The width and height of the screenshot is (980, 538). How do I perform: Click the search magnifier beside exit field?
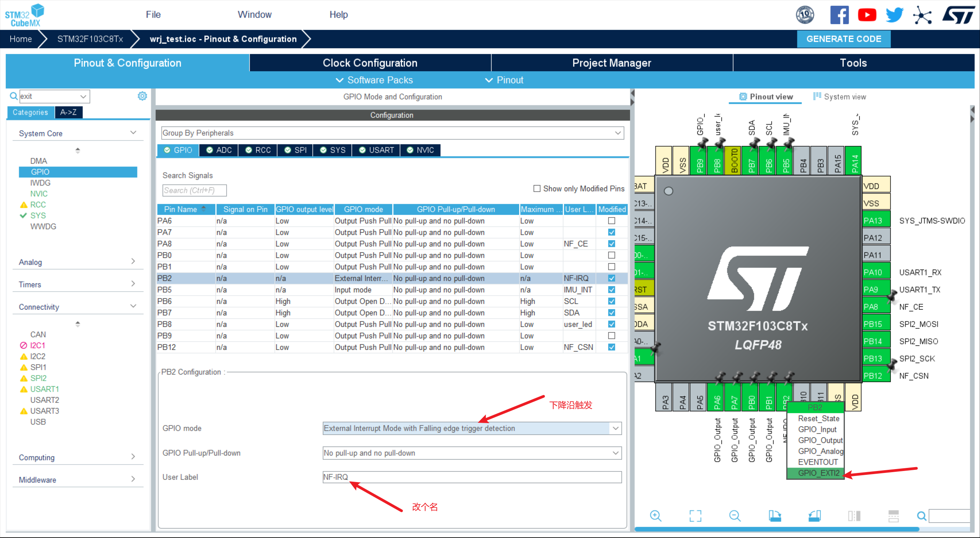pos(13,96)
